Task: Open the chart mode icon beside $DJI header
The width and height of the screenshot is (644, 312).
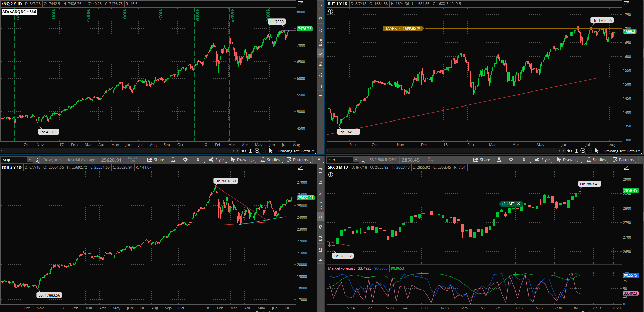Action: [x=301, y=167]
